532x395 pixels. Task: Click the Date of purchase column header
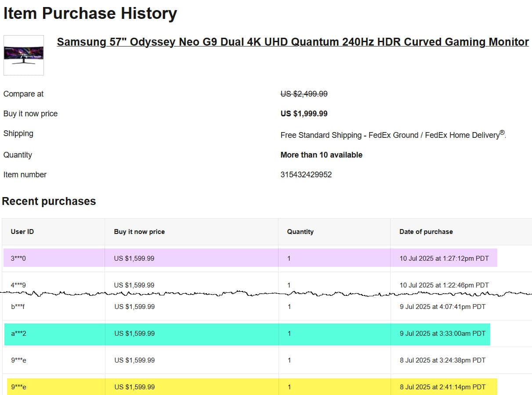(426, 232)
